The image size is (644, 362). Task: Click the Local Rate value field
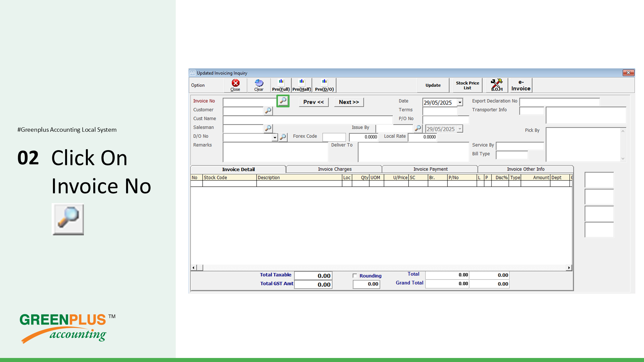[423, 137]
